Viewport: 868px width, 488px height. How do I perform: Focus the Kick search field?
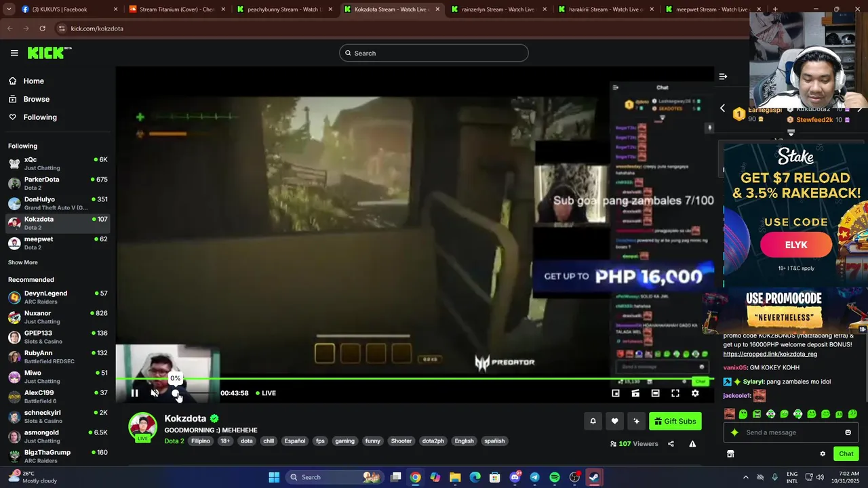(434, 53)
